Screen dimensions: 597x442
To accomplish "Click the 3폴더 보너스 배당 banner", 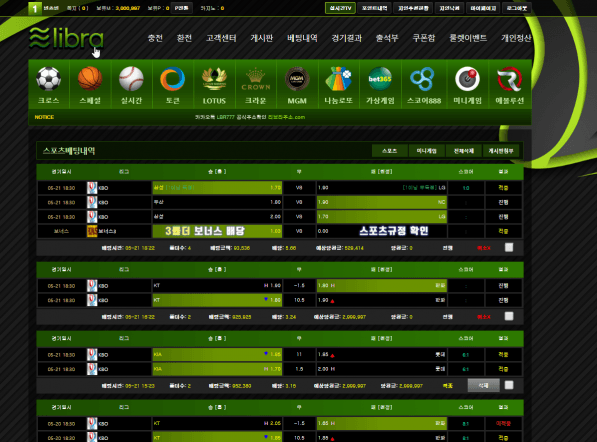I will (205, 231).
